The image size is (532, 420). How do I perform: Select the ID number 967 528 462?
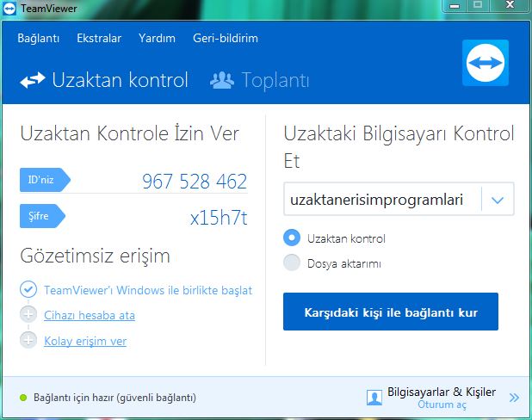click(x=195, y=182)
